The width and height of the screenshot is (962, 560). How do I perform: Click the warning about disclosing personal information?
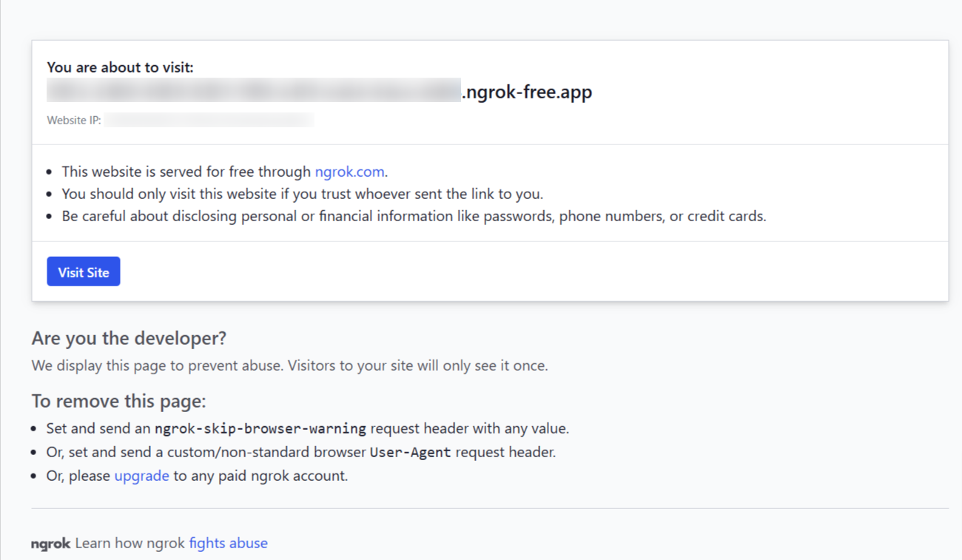tap(413, 217)
